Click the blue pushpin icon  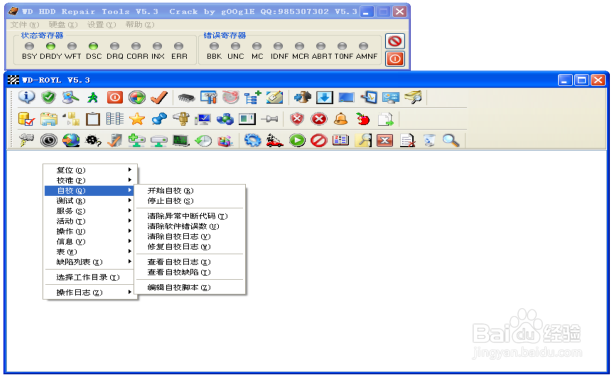[159, 119]
